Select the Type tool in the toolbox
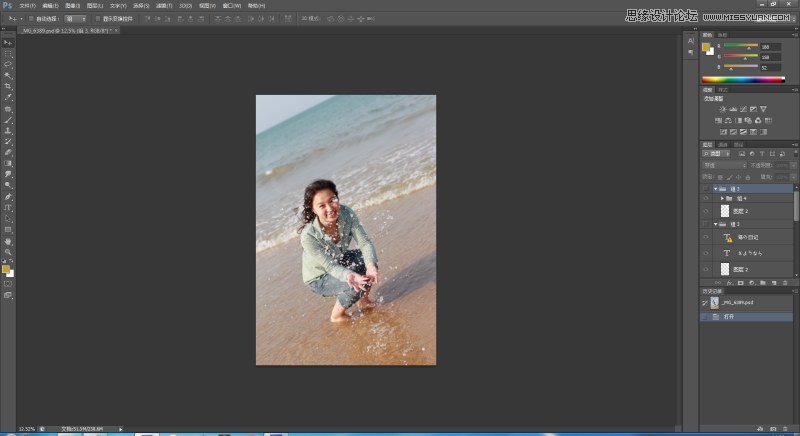This screenshot has height=436, width=800. click(8, 208)
